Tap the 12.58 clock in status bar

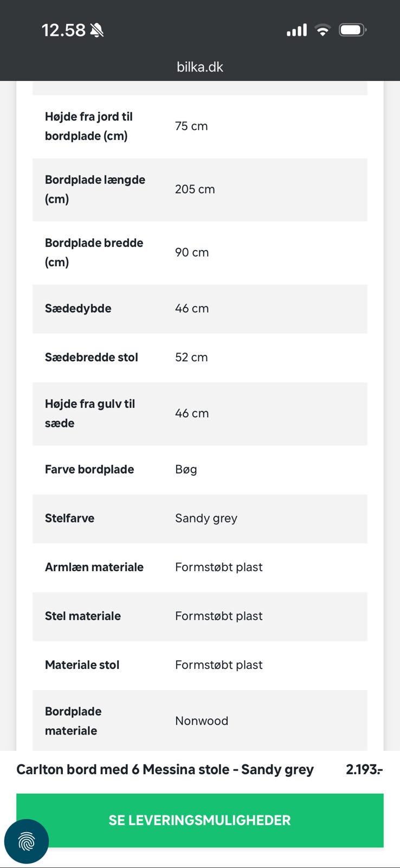coord(63,30)
